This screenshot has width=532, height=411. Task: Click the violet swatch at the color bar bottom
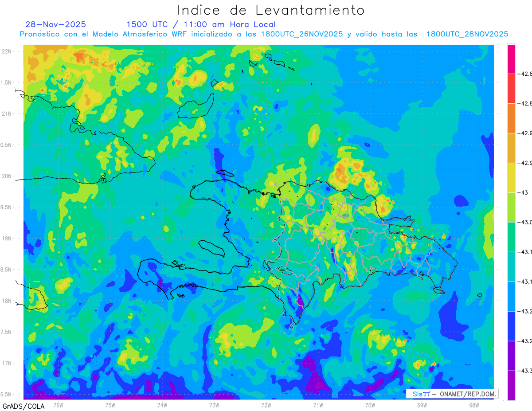point(511,385)
